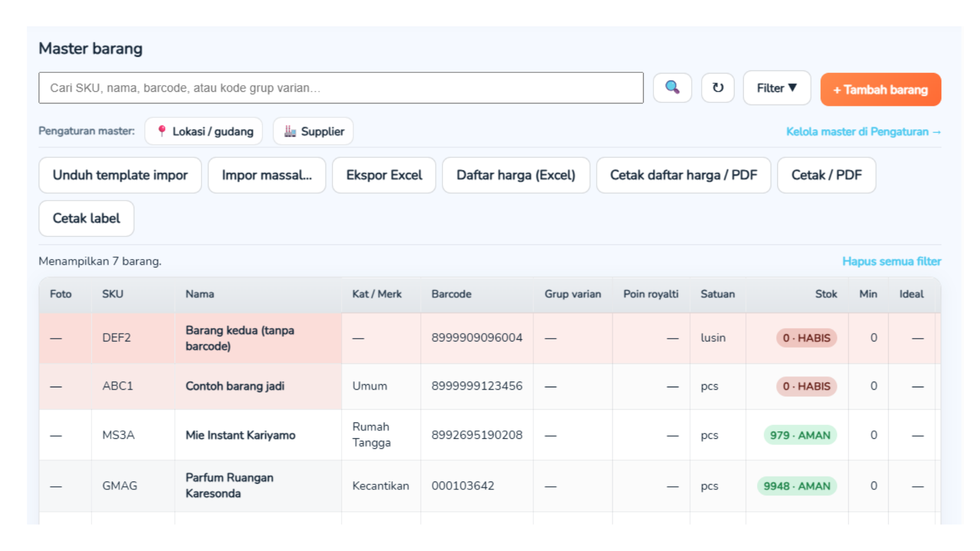Click Cetak daftar harga / PDF
The width and height of the screenshot is (980, 551).
(683, 175)
